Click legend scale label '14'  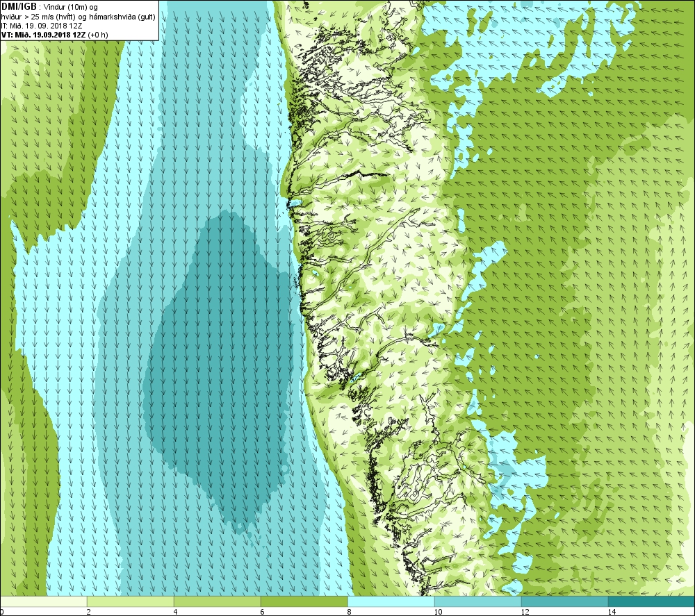pos(612,612)
